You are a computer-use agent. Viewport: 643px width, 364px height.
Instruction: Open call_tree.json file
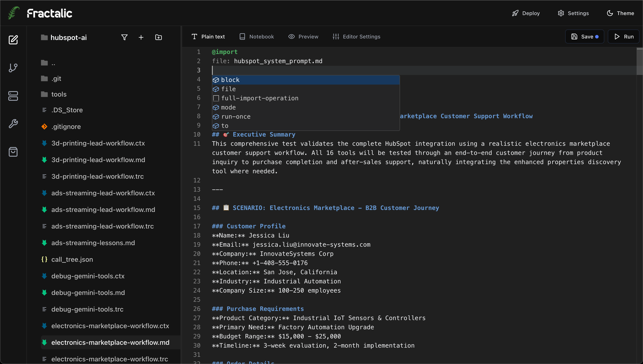[67, 260]
